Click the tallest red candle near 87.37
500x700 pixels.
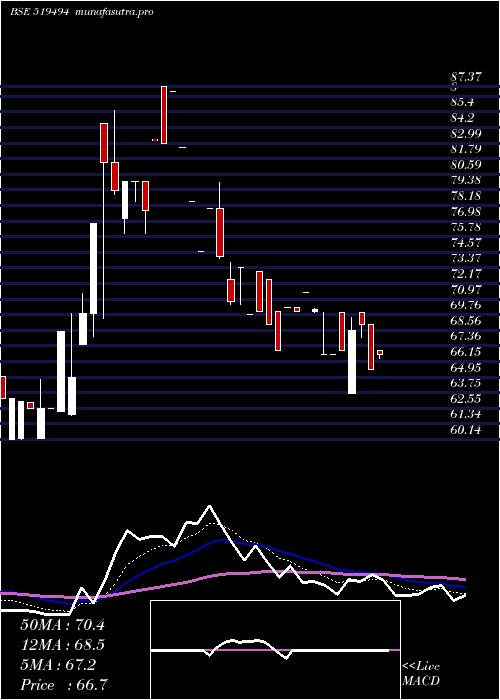point(164,115)
